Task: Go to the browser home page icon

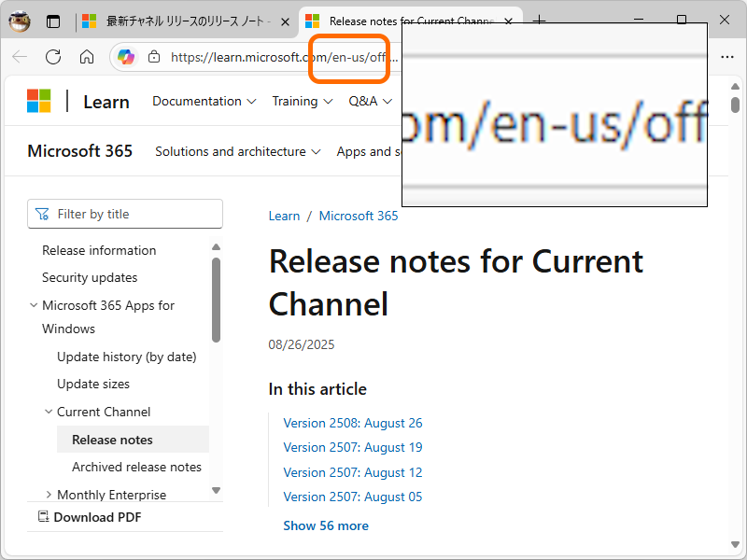Action: 87,57
